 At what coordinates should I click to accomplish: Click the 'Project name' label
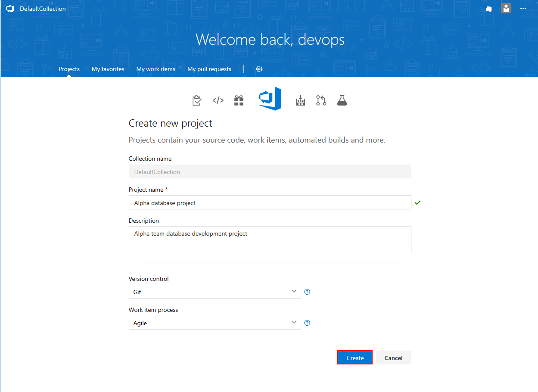[146, 190]
